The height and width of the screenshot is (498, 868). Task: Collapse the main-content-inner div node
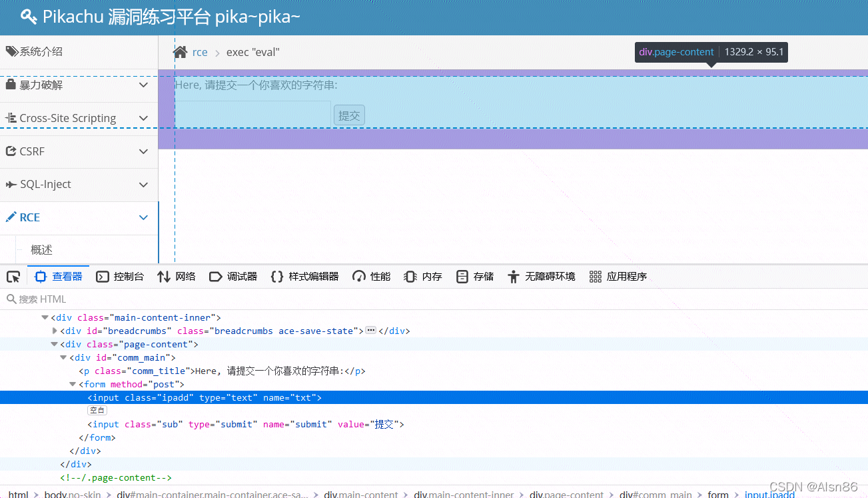tap(45, 318)
